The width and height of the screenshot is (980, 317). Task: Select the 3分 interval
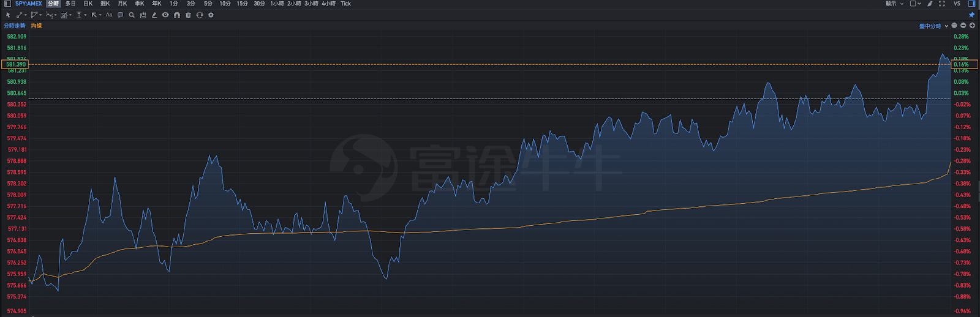pos(191,4)
